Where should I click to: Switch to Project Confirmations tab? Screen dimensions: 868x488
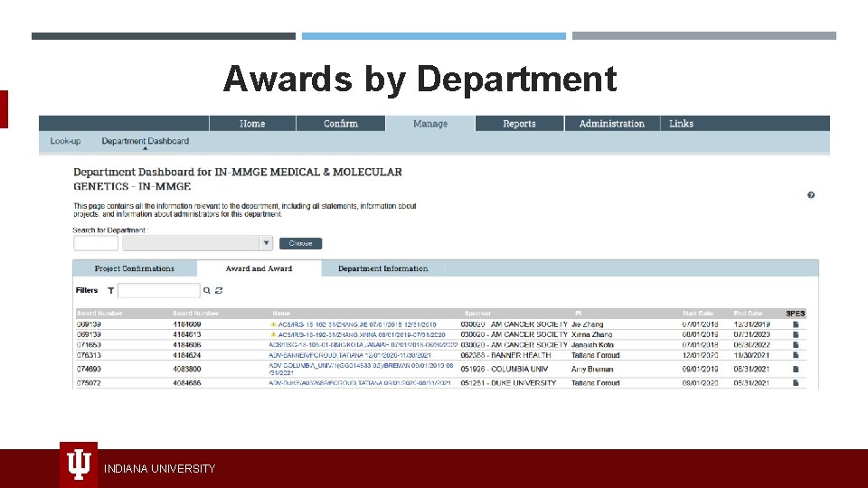pos(135,268)
